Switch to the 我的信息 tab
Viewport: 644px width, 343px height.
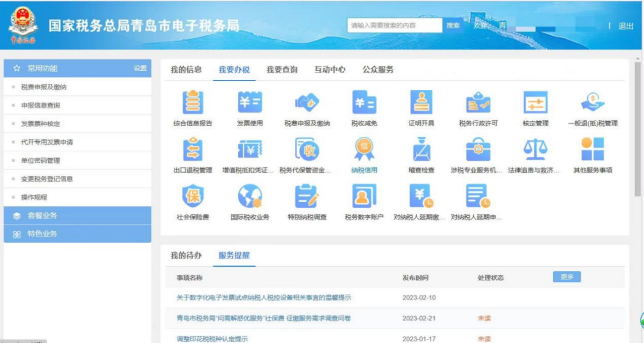click(x=186, y=70)
